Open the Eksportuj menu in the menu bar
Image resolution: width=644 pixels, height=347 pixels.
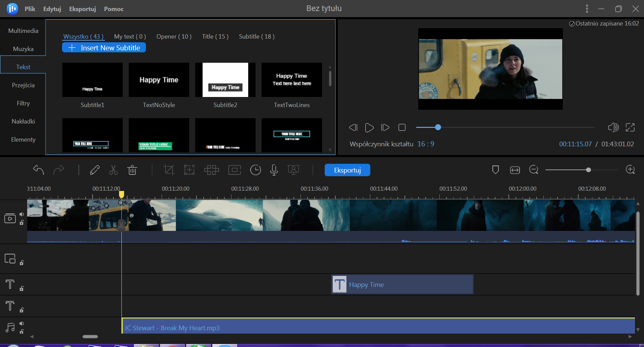[x=83, y=9]
